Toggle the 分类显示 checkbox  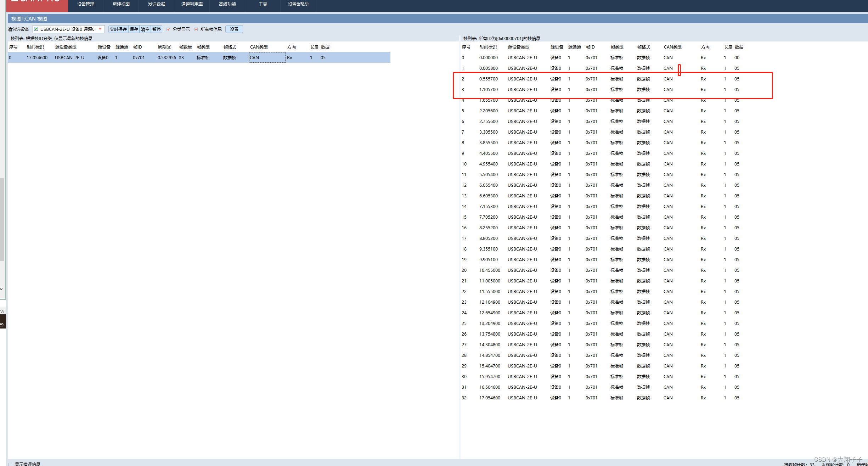[x=168, y=29]
